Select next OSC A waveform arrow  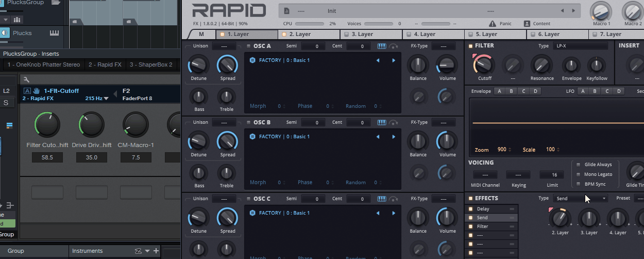point(394,60)
